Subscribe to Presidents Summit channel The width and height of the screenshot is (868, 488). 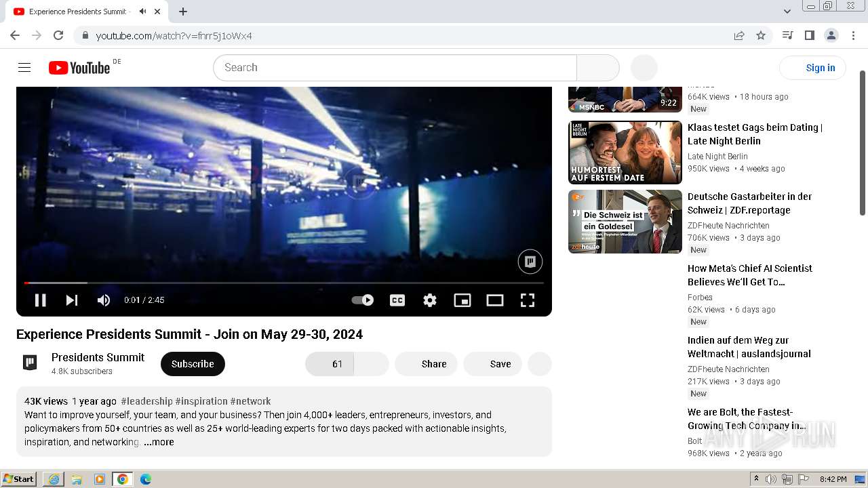[193, 364]
